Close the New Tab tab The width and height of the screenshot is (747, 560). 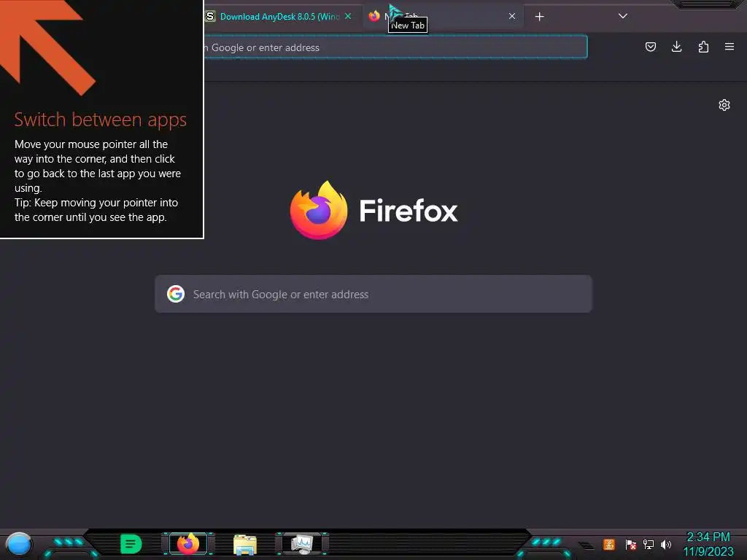[512, 16]
